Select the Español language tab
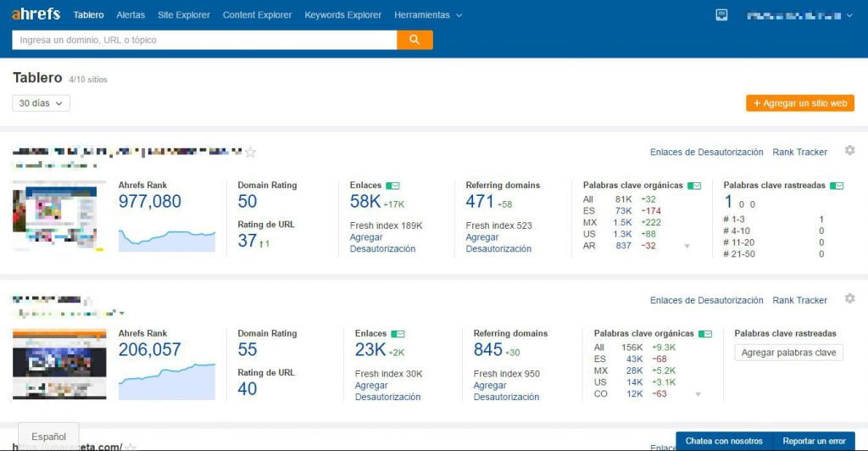The width and height of the screenshot is (868, 451). [48, 437]
